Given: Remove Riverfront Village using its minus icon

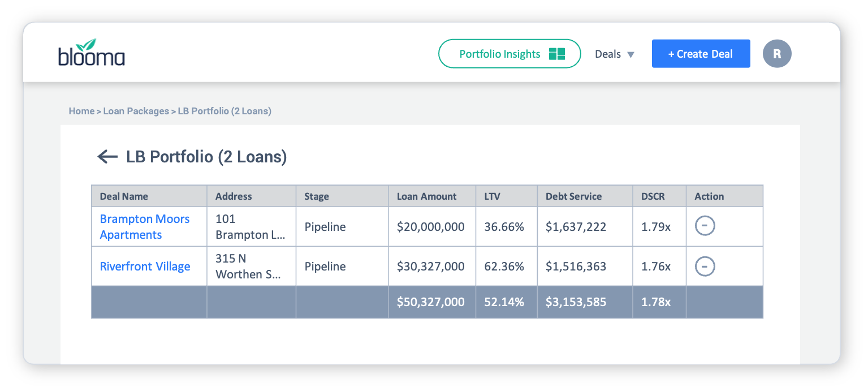Looking at the screenshot, I should 705,266.
